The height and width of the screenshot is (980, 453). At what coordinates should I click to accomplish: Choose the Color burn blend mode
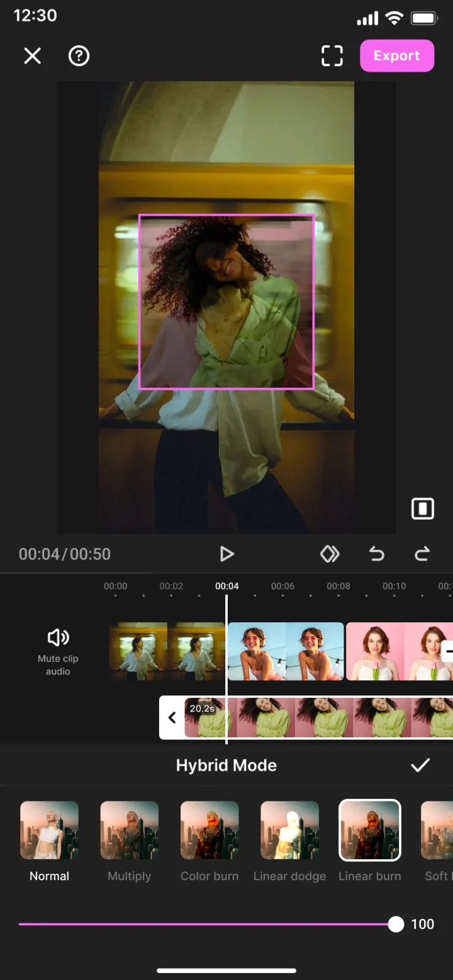click(210, 841)
